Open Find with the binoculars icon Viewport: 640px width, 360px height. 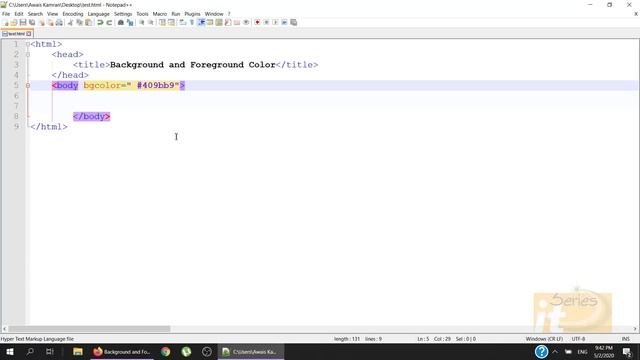coord(121,23)
